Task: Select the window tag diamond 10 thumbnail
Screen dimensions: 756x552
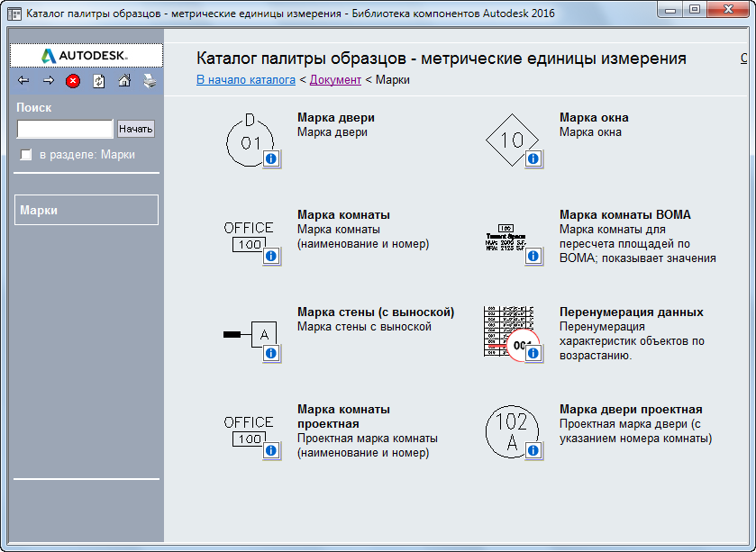Action: pos(512,140)
